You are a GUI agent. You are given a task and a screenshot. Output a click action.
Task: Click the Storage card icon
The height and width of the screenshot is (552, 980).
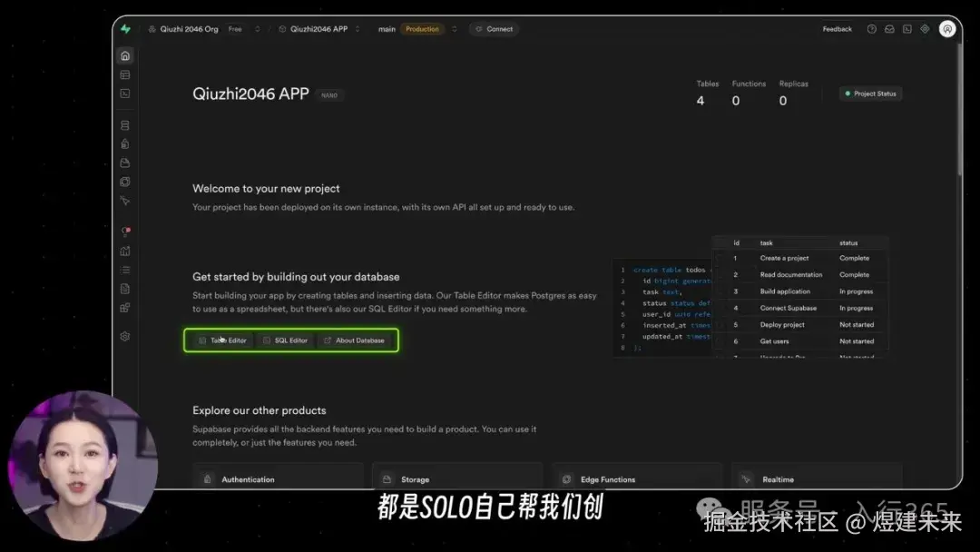coord(387,479)
